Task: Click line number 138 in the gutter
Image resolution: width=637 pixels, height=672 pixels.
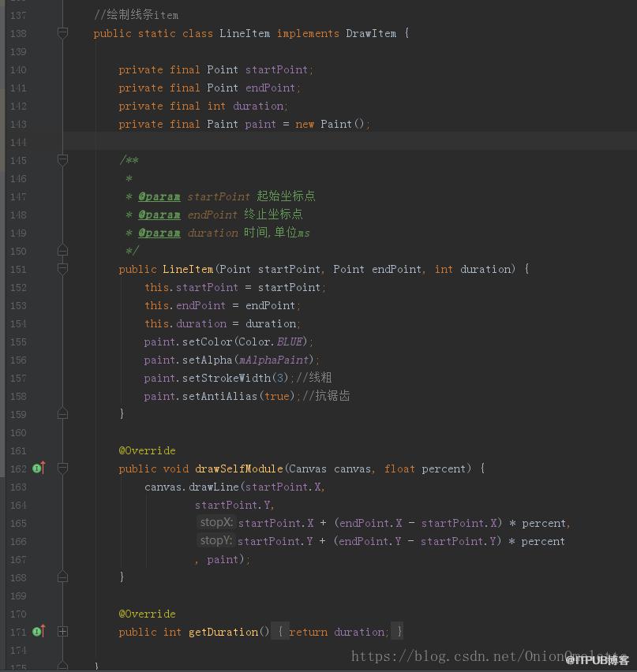Action: point(18,33)
